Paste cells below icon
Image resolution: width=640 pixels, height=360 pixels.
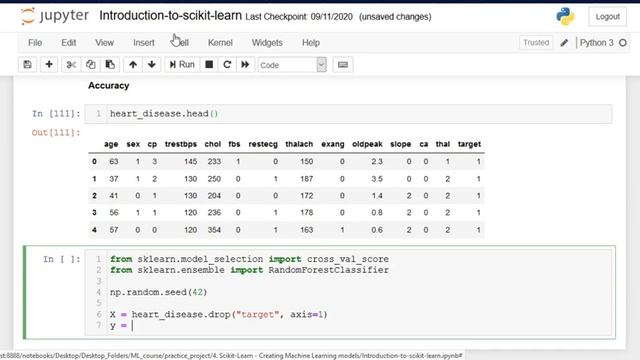[110, 64]
